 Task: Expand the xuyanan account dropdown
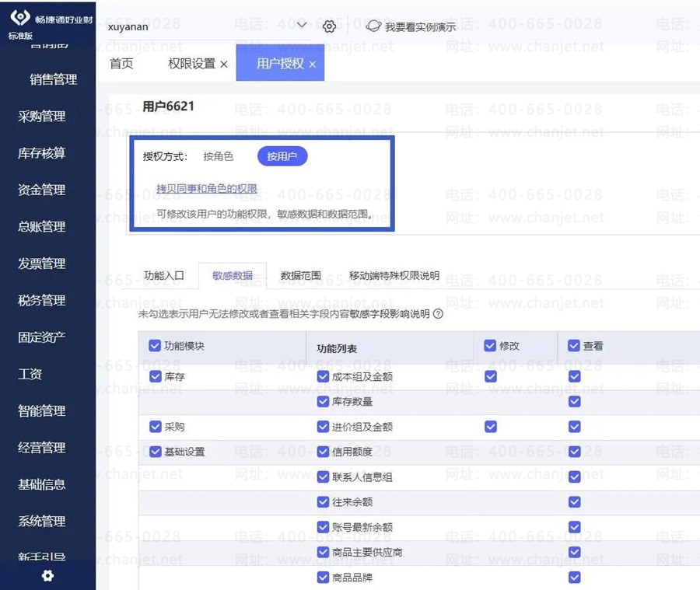[302, 25]
